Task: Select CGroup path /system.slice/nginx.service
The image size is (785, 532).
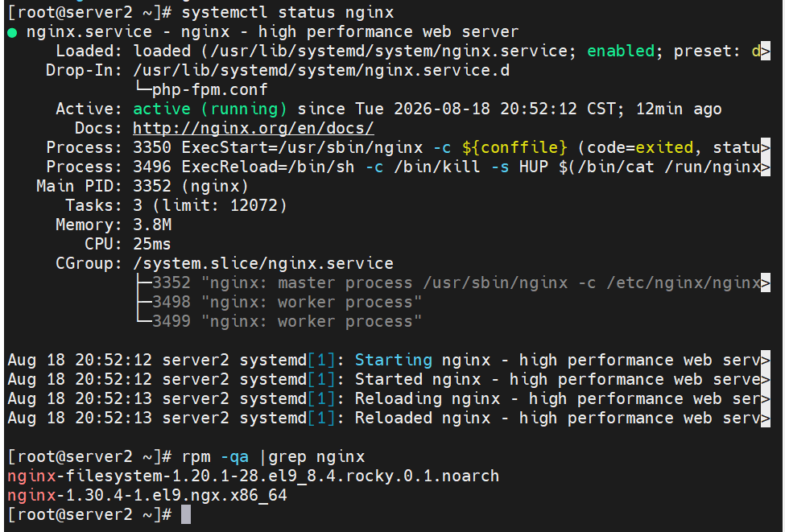Action: [x=262, y=263]
